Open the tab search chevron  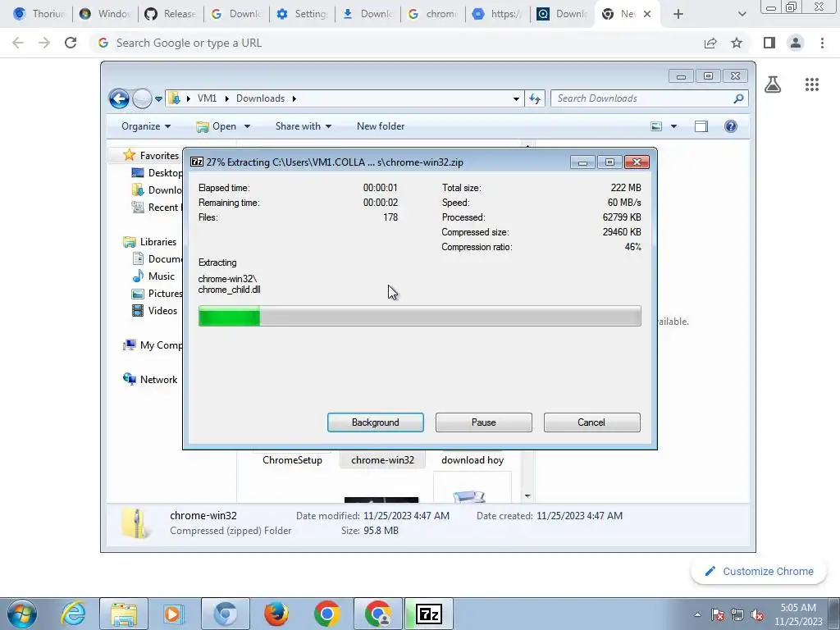pyautogui.click(x=742, y=14)
